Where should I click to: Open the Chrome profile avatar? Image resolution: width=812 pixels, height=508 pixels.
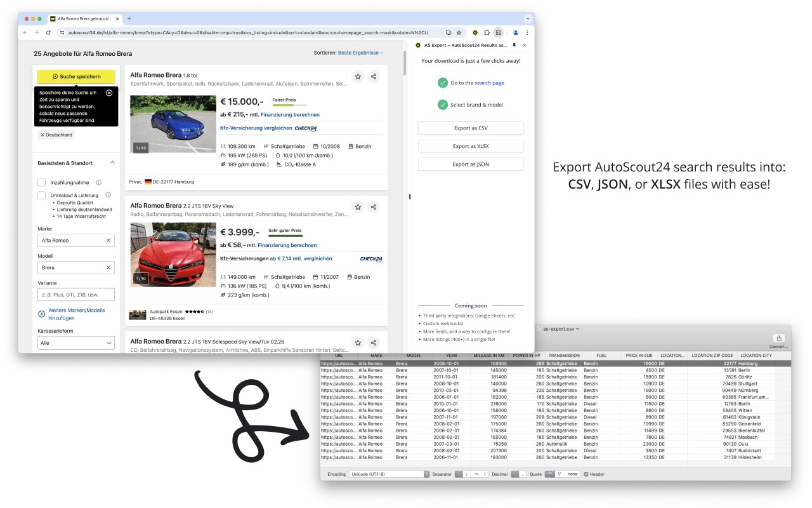(x=516, y=32)
